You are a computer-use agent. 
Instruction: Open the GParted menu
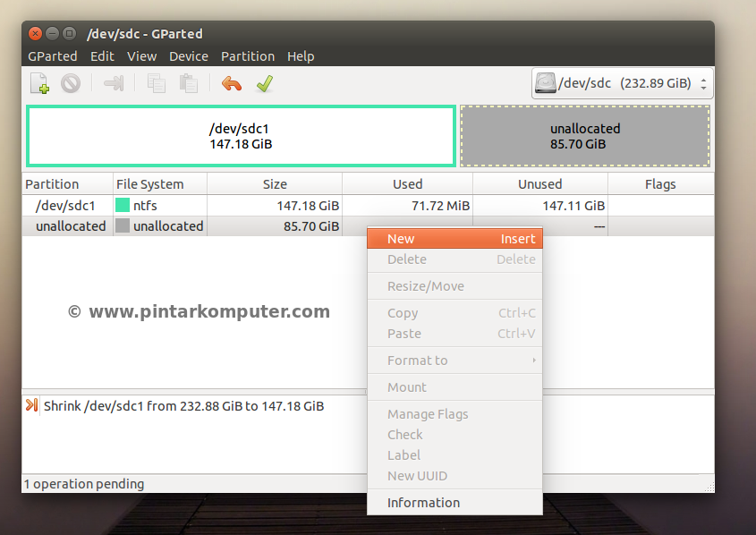53,56
